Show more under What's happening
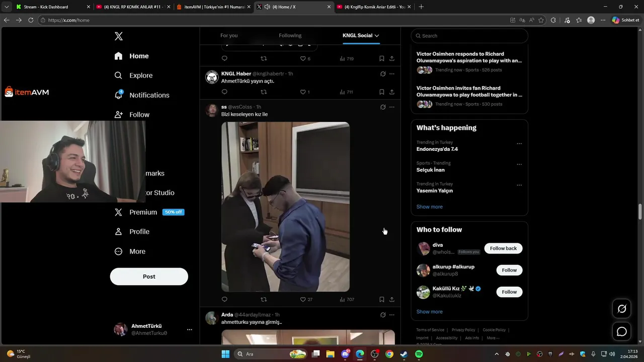Image resolution: width=644 pixels, height=362 pixels. [429, 207]
